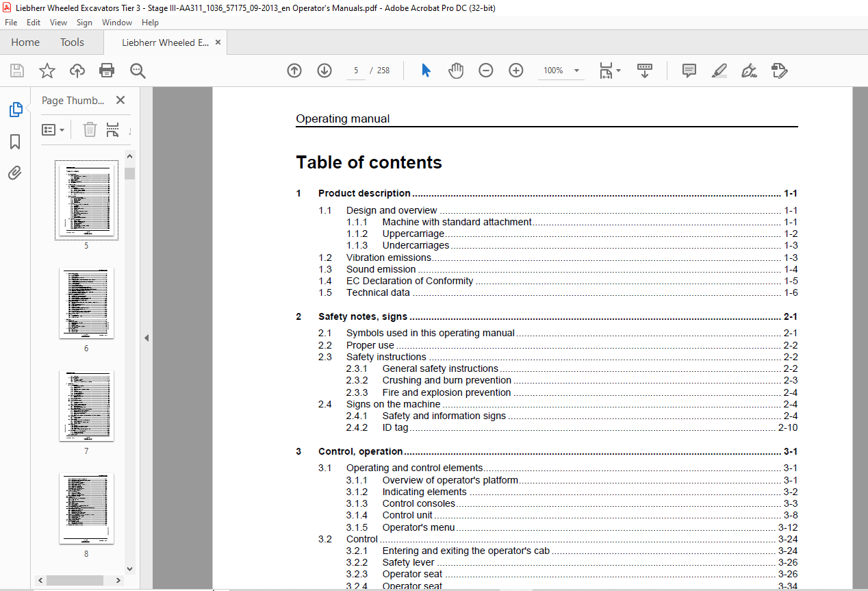This screenshot has width=868, height=591.
Task: Close the Page Thumbnails panel
Action: point(120,100)
